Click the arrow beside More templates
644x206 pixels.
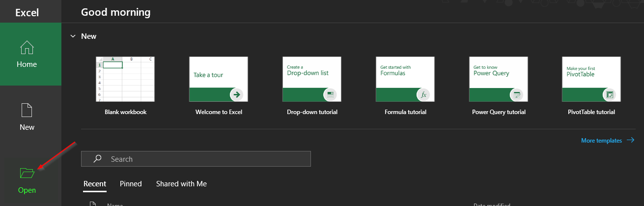[631, 141]
